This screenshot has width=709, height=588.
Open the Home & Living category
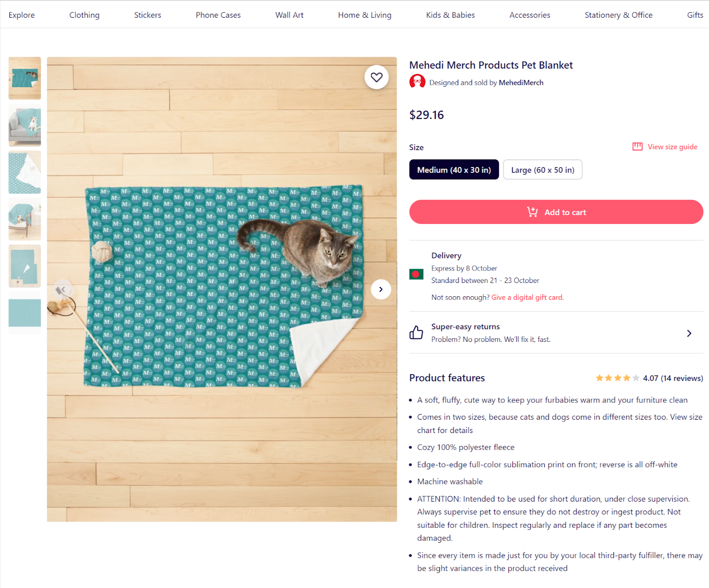(x=364, y=15)
